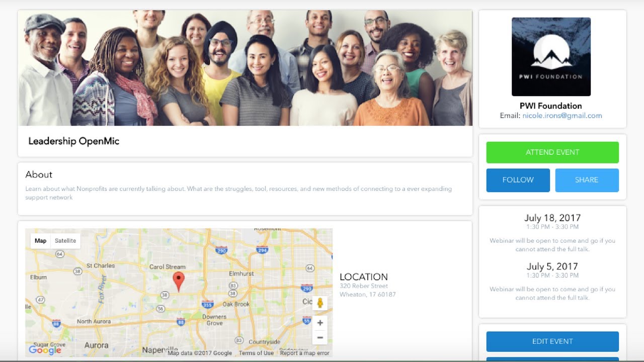Viewport: 644px width, 362px height.
Task: Click the green Attend Event button
Action: (552, 152)
